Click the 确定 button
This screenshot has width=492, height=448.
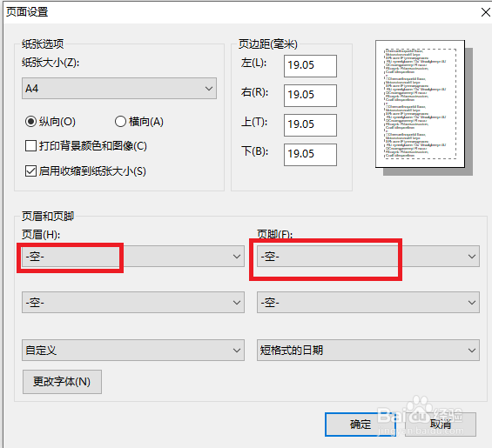[361, 425]
